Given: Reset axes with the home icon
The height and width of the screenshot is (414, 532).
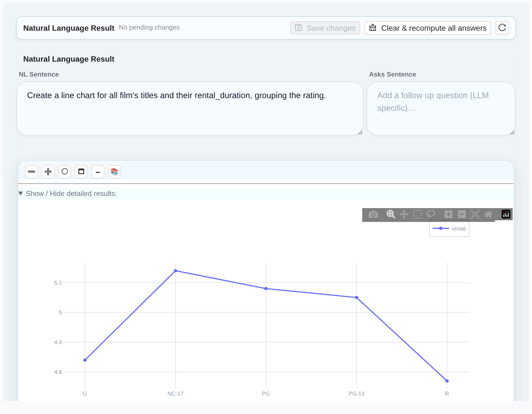Looking at the screenshot, I should pos(488,214).
